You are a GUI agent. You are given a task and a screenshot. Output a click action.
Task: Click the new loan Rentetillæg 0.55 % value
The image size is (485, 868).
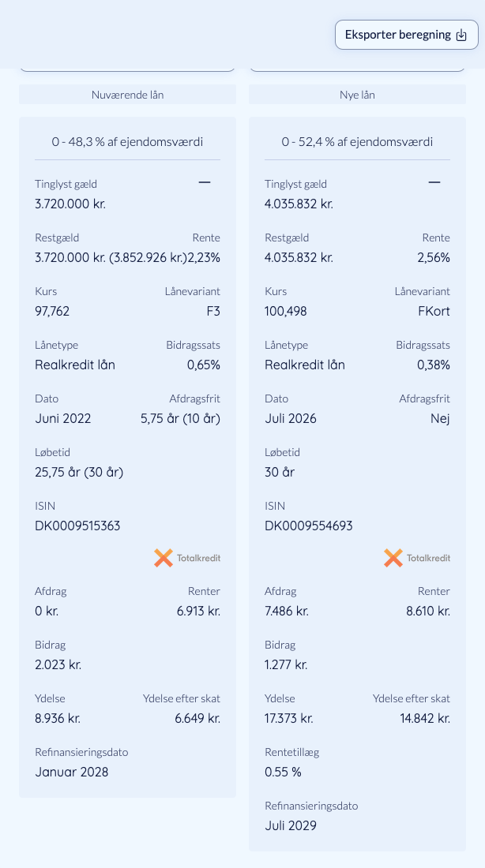[284, 773]
